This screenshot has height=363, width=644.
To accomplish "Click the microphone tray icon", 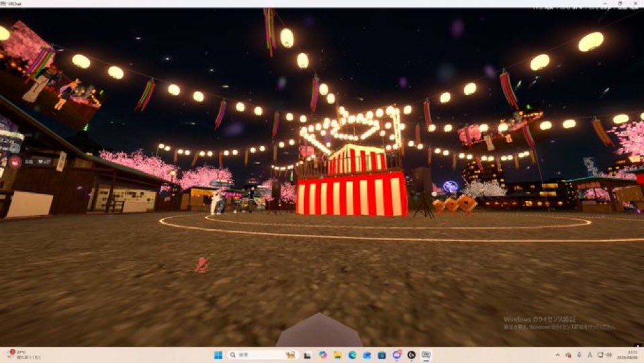I will tap(579, 355).
